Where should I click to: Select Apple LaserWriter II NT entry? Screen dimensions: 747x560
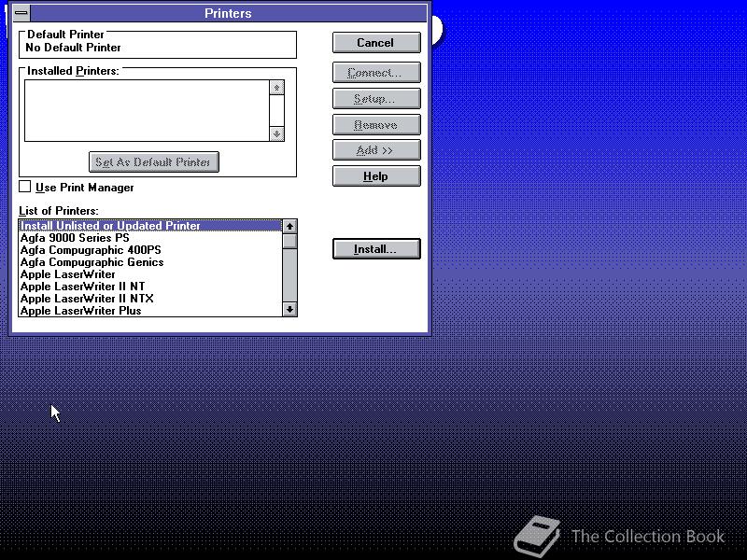150,287
